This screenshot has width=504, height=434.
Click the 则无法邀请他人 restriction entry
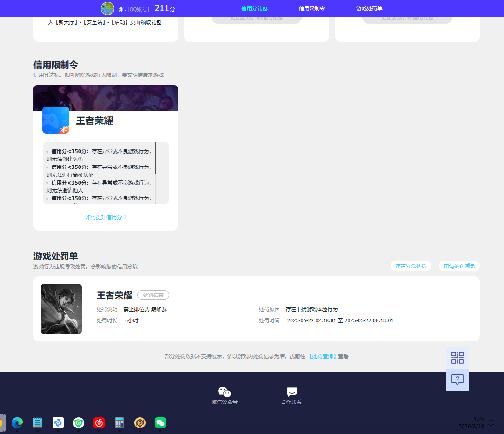[65, 190]
